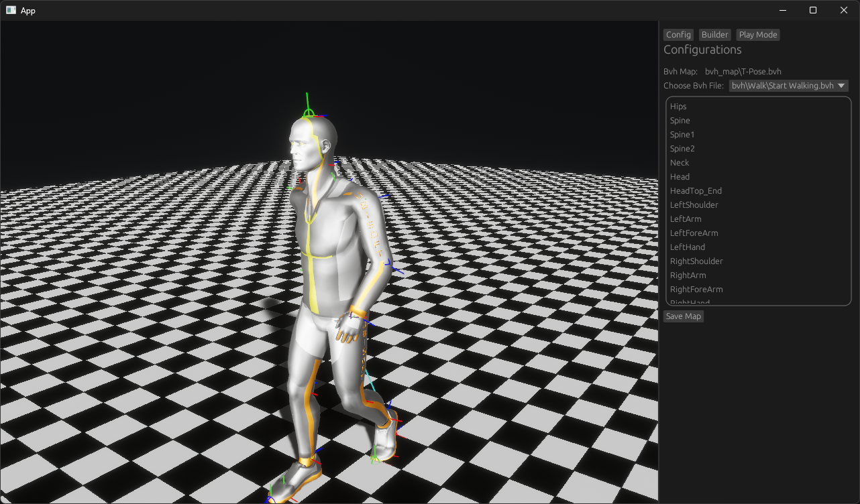Viewport: 860px width, 504px height.
Task: Click the green head-top joint gizmo
Action: (x=308, y=113)
